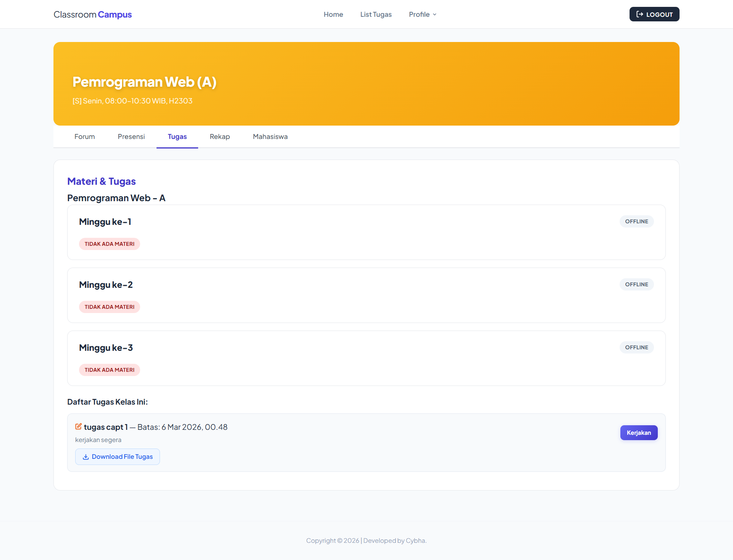Screen dimensions: 733x560
Task: Expand the Profile dropdown chevron
Action: pos(434,15)
